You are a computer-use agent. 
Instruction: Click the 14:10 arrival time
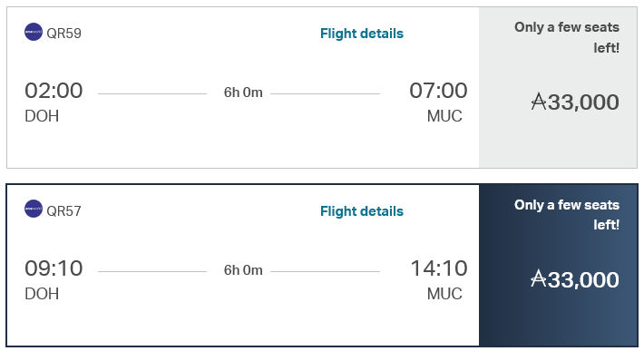[439, 268]
